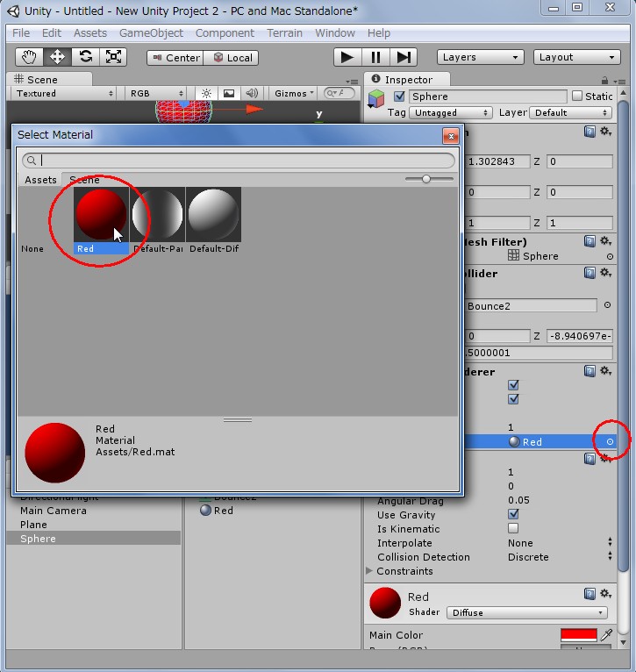Image resolution: width=636 pixels, height=672 pixels.
Task: Open the Textured draw mode dropdown
Action: 64,93
